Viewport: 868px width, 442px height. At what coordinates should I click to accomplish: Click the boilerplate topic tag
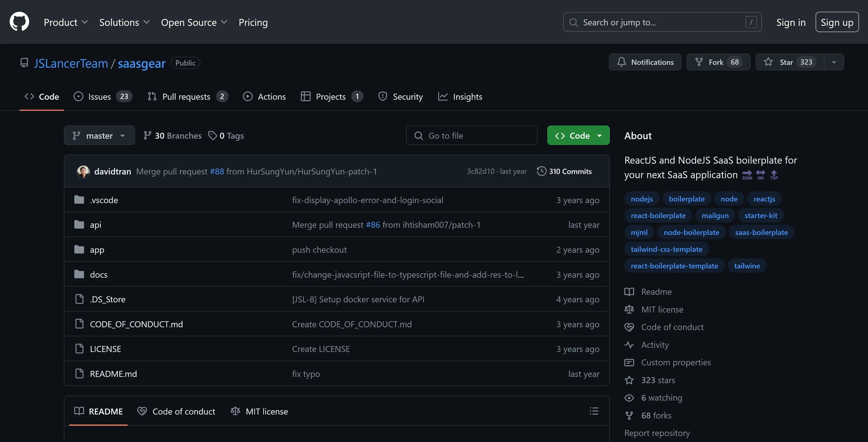point(686,199)
